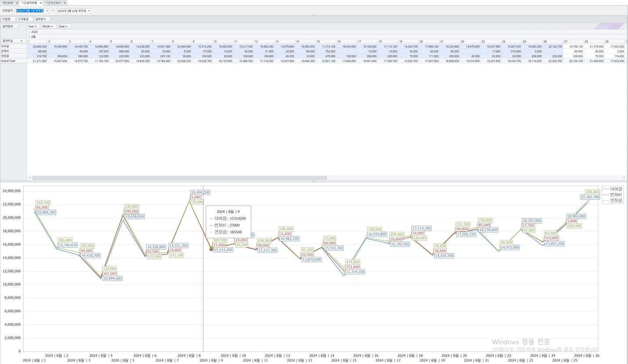The image size is (628, 364).
Task: Click chart label 22,182,700 data point
Action: click(x=590, y=197)
